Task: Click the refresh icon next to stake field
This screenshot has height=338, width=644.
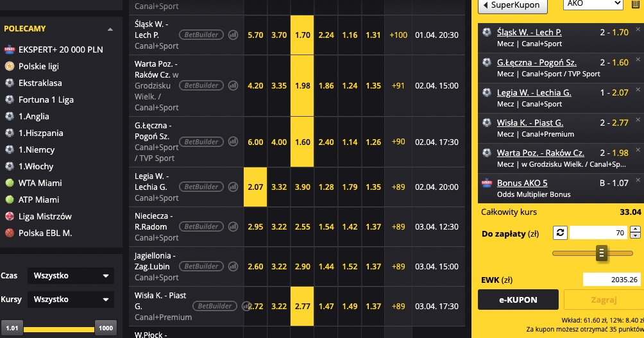Action: (x=558, y=233)
